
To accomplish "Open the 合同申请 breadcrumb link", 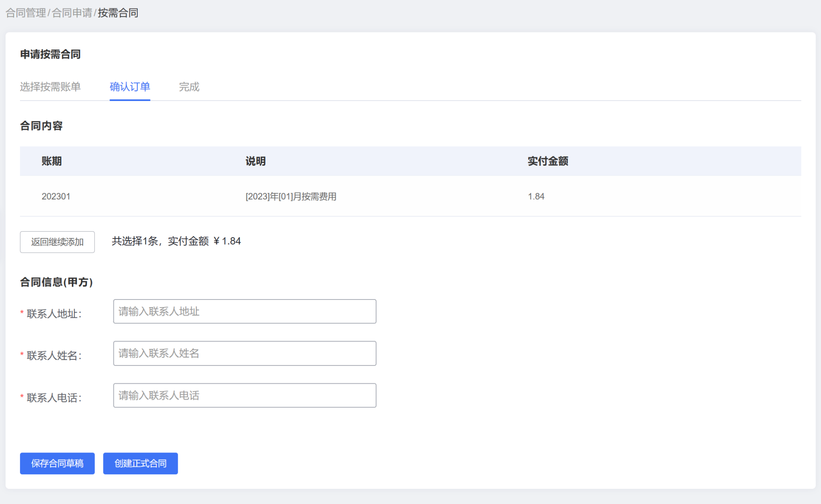I will (x=71, y=13).
